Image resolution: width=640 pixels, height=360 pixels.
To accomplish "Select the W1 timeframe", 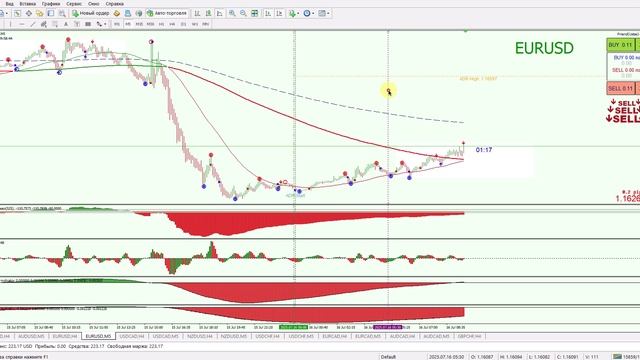I will click(195, 24).
